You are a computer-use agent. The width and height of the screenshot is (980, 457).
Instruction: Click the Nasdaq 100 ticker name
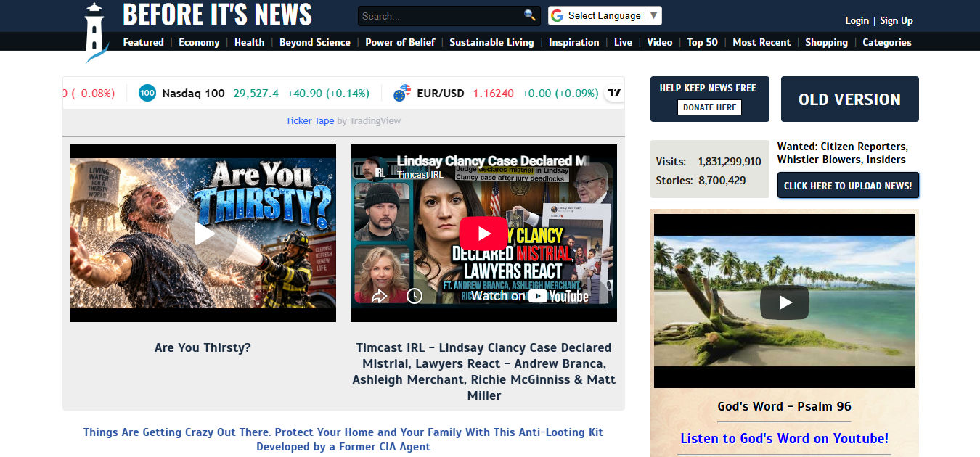click(194, 93)
